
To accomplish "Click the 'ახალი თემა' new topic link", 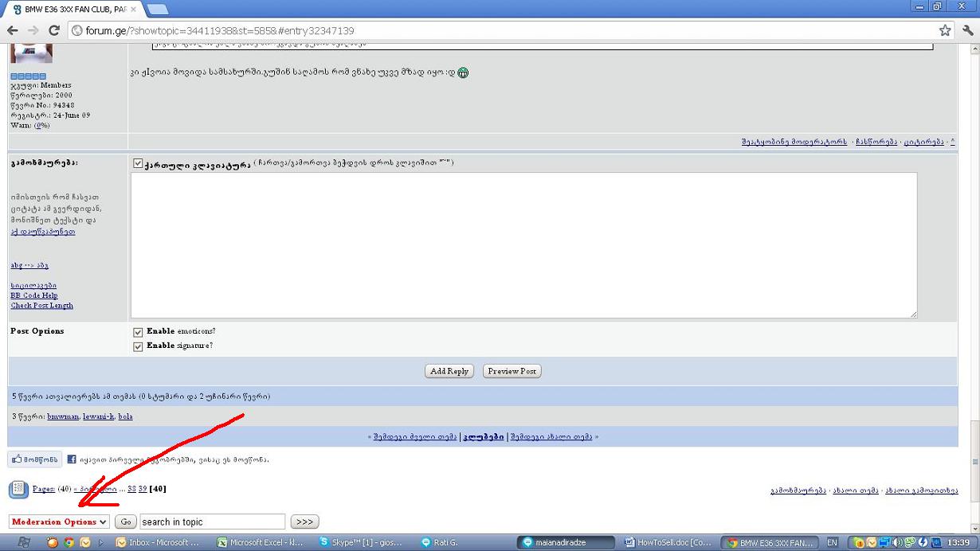I will (x=857, y=490).
